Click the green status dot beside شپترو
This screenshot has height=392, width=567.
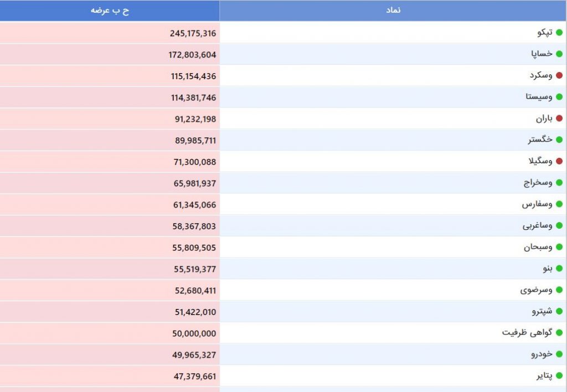pyautogui.click(x=559, y=311)
